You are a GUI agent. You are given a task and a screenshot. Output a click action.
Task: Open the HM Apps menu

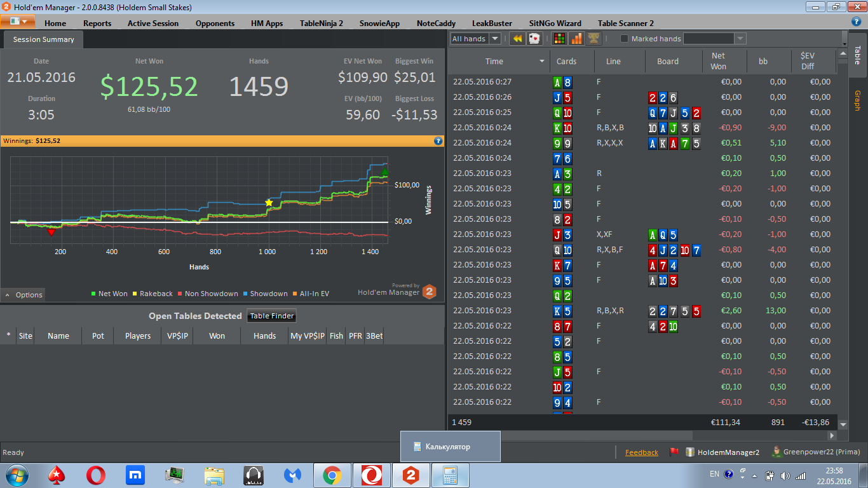pyautogui.click(x=267, y=24)
